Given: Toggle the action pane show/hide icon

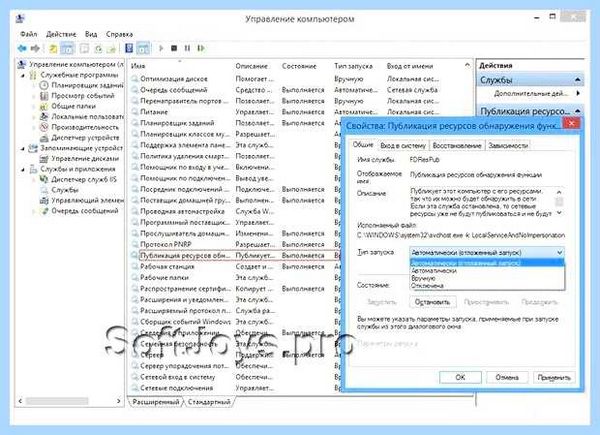Looking at the screenshot, I should click(143, 49).
